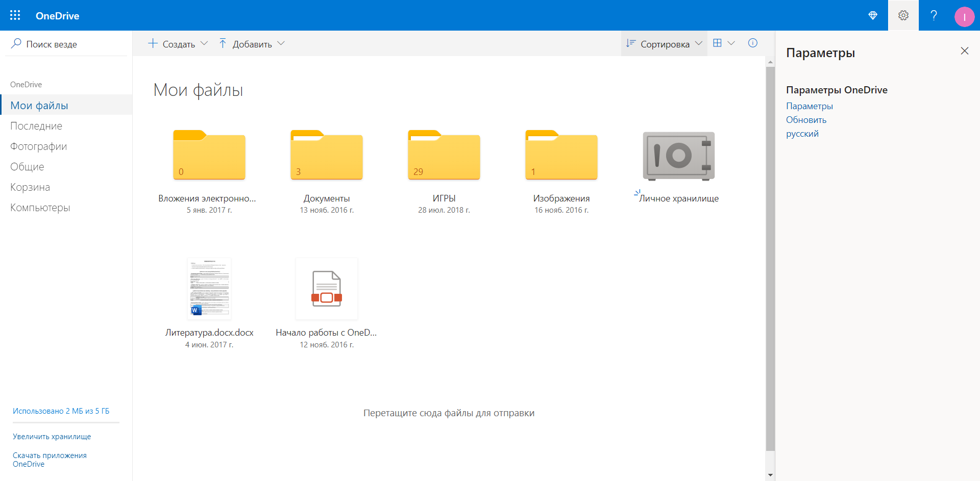Viewport: 980px width, 481px height.
Task: Toggle the settings gear icon
Action: point(903,15)
